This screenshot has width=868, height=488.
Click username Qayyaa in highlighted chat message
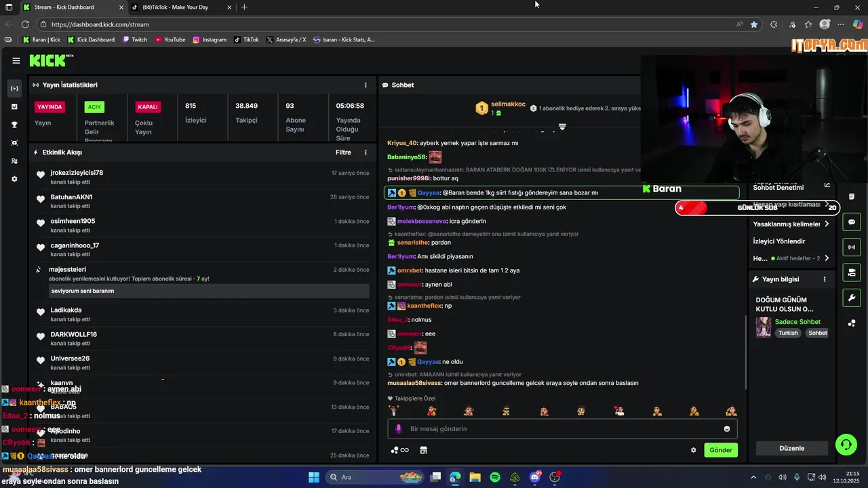tap(429, 193)
